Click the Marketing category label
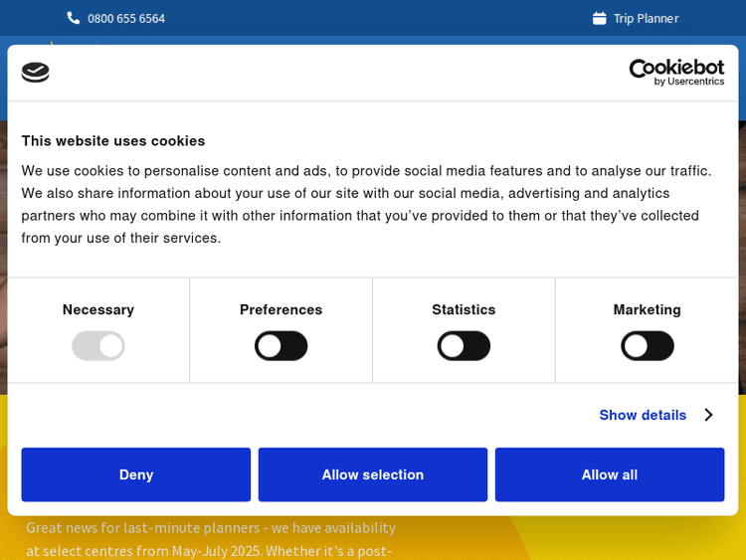 point(648,309)
